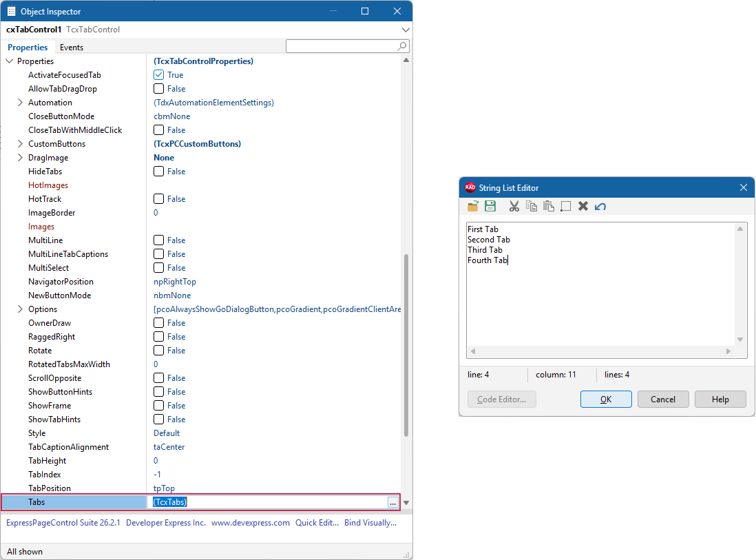Open file icon in String List Editor toolbar
Image resolution: width=756 pixels, height=560 pixels.
click(472, 207)
